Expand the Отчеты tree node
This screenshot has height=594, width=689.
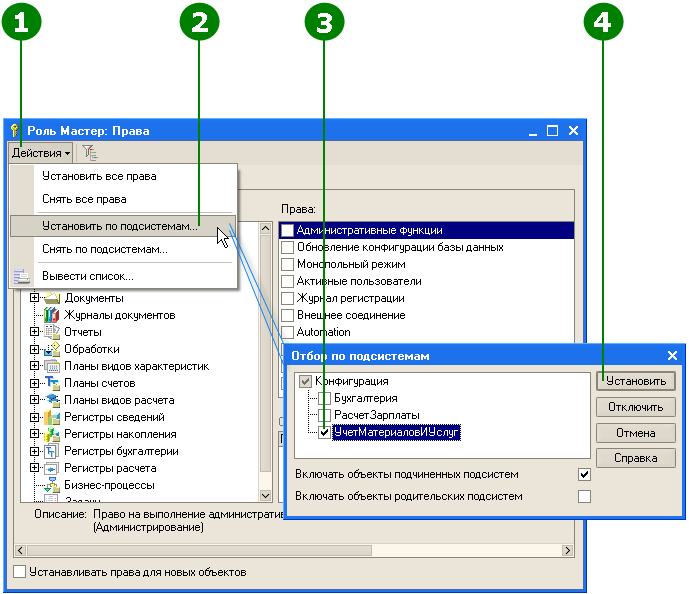pos(34,332)
